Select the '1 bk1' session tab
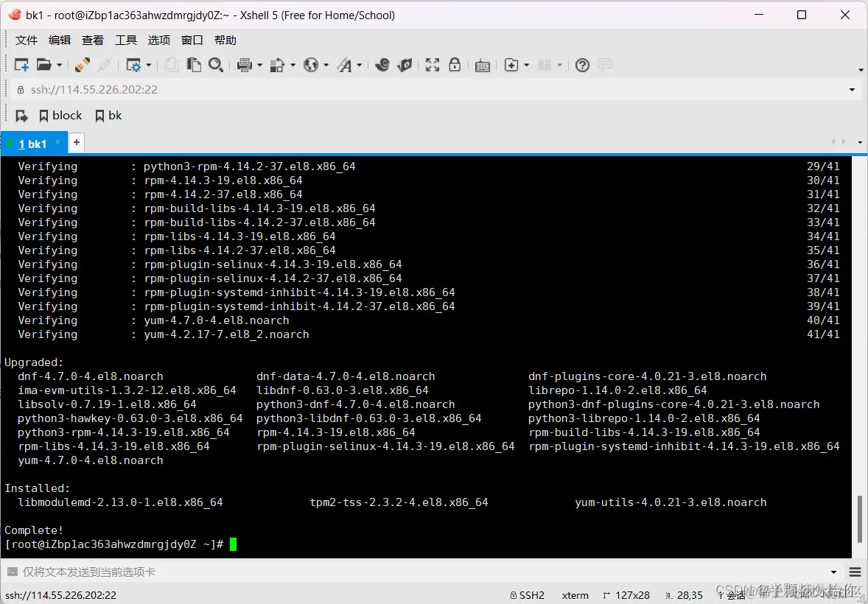 (x=34, y=144)
